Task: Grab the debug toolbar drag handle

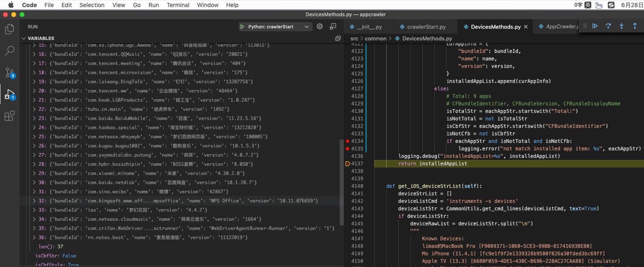Action: [x=585, y=26]
